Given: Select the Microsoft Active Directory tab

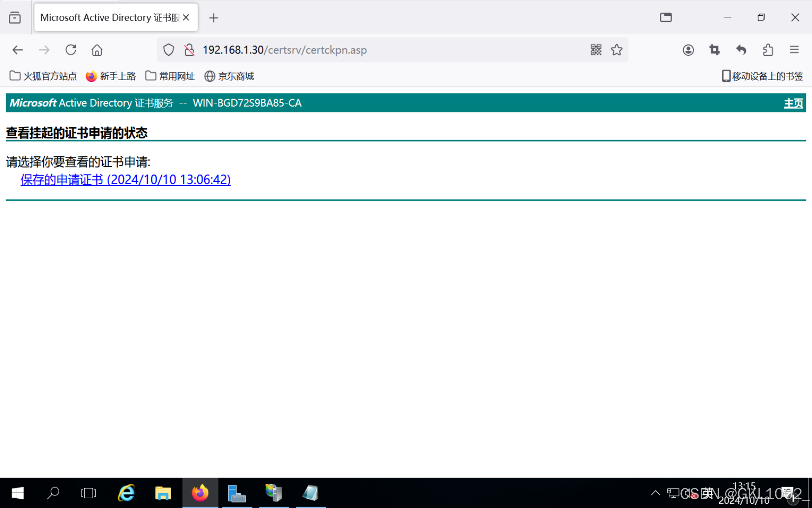Looking at the screenshot, I should point(116,17).
